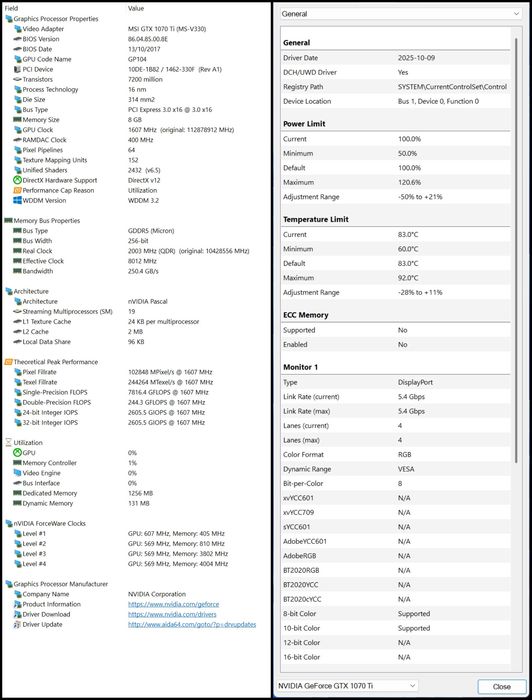Viewport: 532px width, 700px height.
Task: Click the Pixel Fillrate icon
Action: coord(17,372)
